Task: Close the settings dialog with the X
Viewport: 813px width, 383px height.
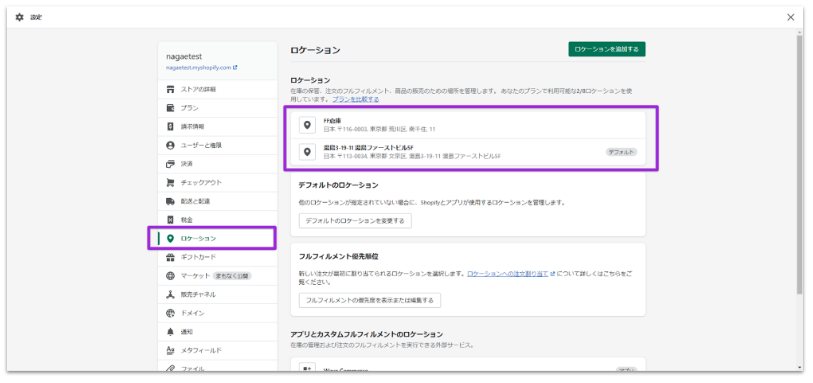Action: pyautogui.click(x=791, y=17)
